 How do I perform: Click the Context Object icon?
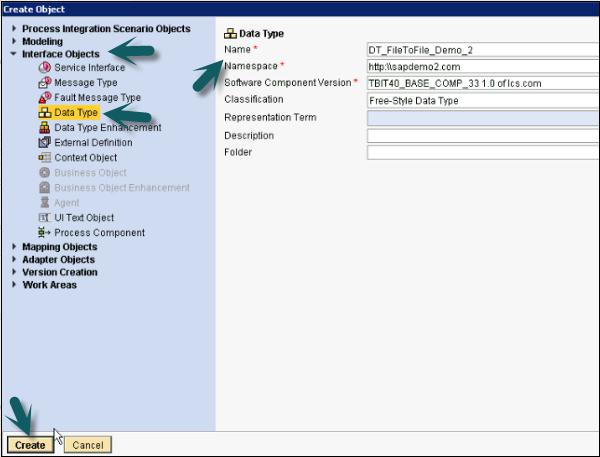tap(45, 157)
